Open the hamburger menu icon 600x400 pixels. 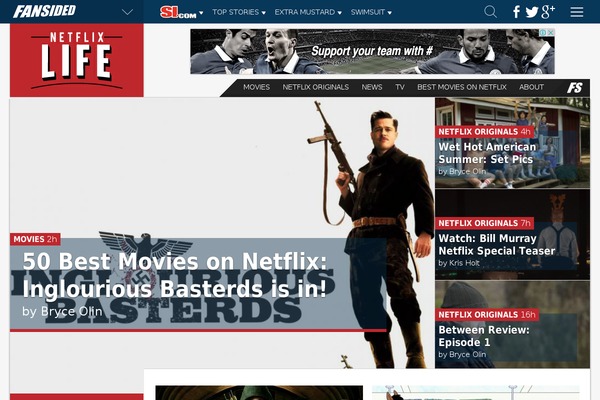point(577,12)
